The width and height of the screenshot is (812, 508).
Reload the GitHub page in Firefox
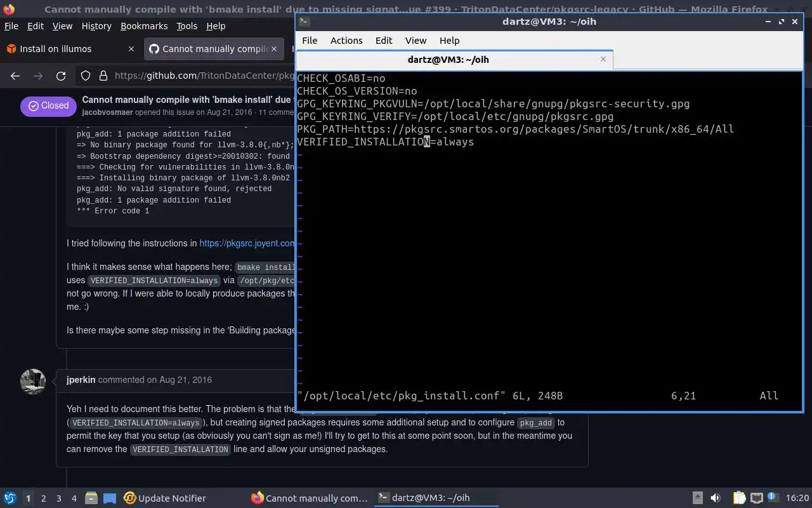[x=61, y=76]
